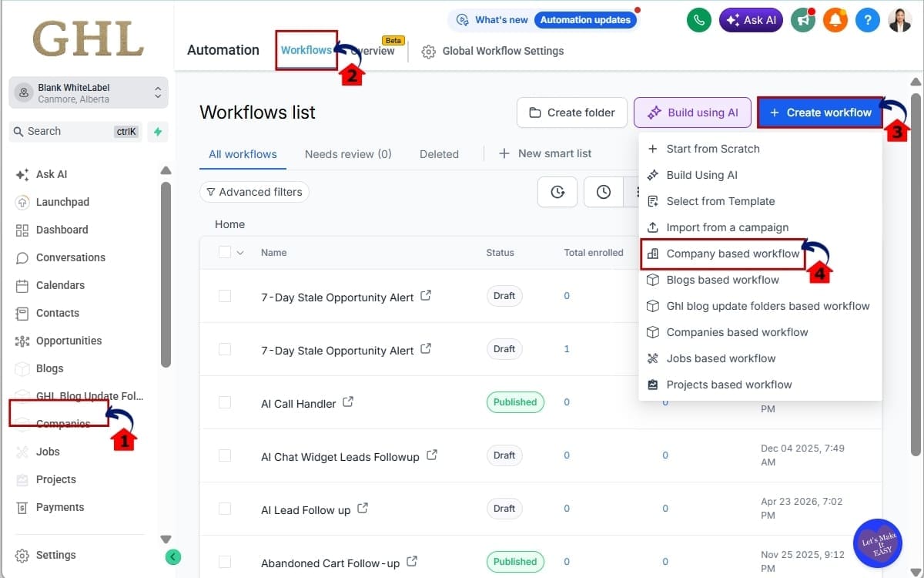The image size is (924, 578).
Task: Select Start from Scratch menu option
Action: (760, 149)
